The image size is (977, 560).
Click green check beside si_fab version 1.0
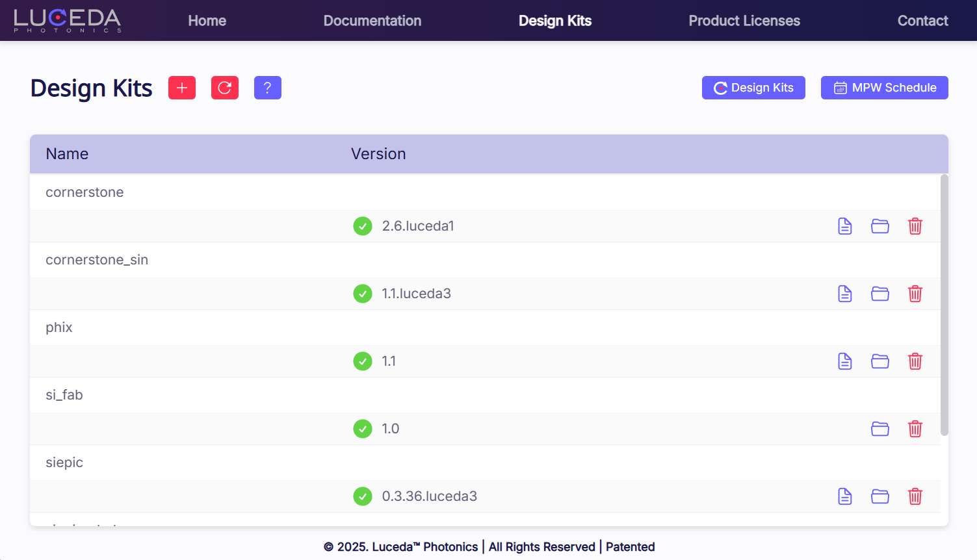[x=363, y=429]
